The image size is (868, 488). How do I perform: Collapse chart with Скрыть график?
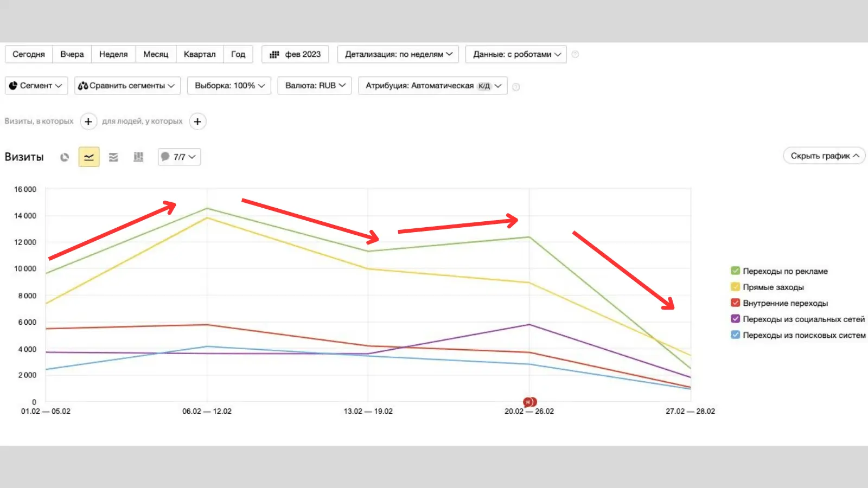pyautogui.click(x=824, y=156)
